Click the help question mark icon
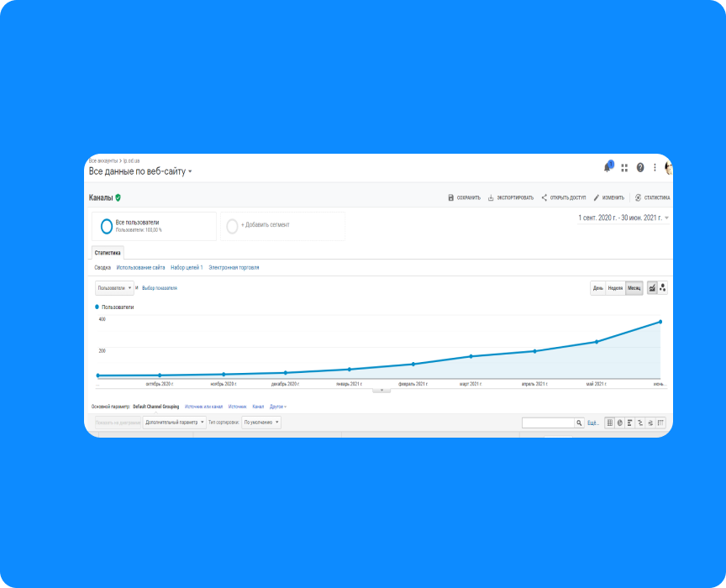726x588 pixels. pos(640,167)
